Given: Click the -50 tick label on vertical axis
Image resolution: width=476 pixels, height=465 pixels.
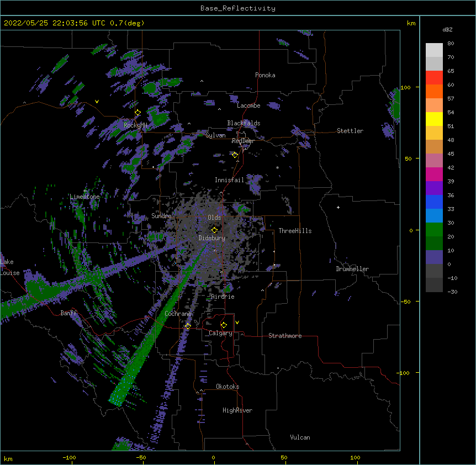Looking at the screenshot, I should pos(405,302).
